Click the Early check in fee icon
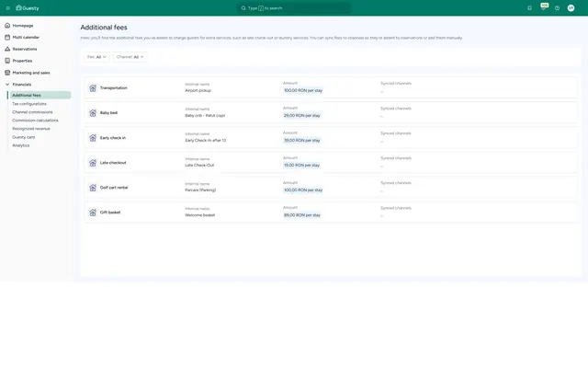The height and width of the screenshot is (368, 588). pyautogui.click(x=93, y=138)
